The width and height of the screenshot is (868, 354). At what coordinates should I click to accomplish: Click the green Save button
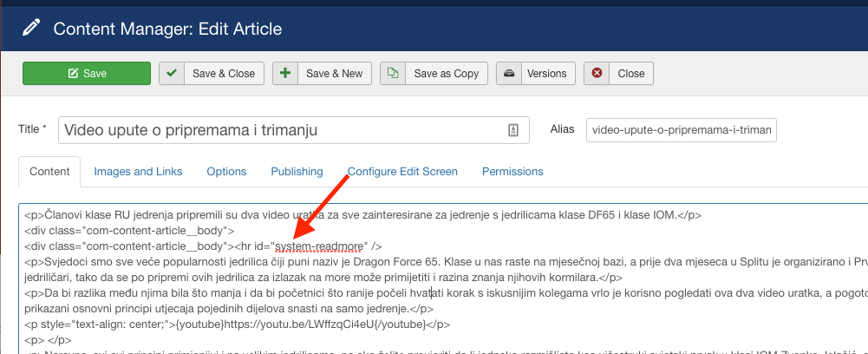[x=87, y=73]
